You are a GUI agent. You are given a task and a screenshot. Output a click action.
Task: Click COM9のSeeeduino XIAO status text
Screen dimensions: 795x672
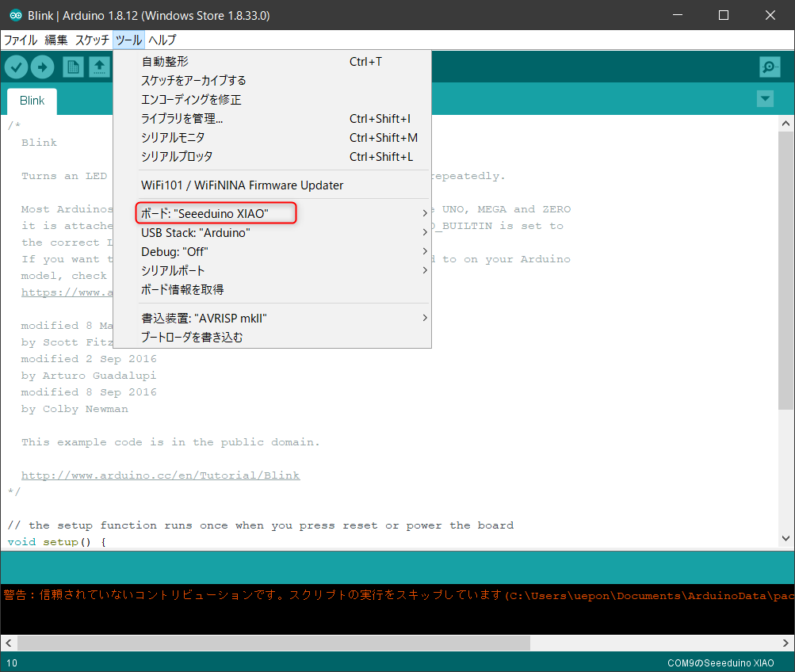(x=720, y=662)
